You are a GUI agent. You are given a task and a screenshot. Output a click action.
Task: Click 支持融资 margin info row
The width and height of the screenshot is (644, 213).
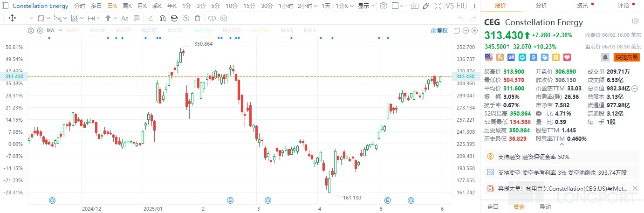click(x=562, y=157)
